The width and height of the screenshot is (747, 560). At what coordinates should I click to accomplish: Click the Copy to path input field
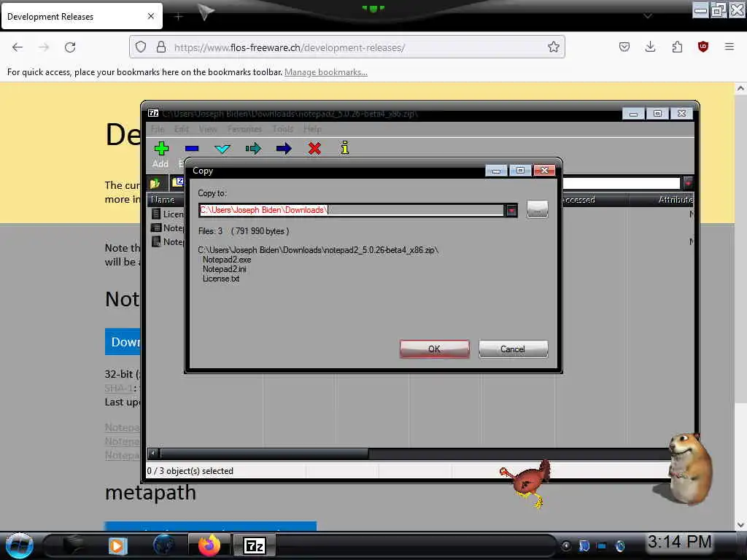pyautogui.click(x=352, y=210)
